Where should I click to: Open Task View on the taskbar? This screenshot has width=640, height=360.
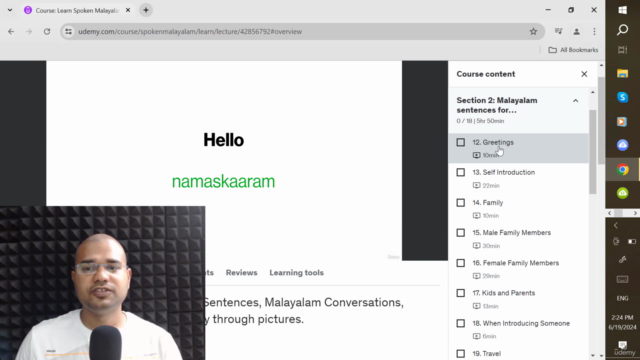[x=622, y=50]
